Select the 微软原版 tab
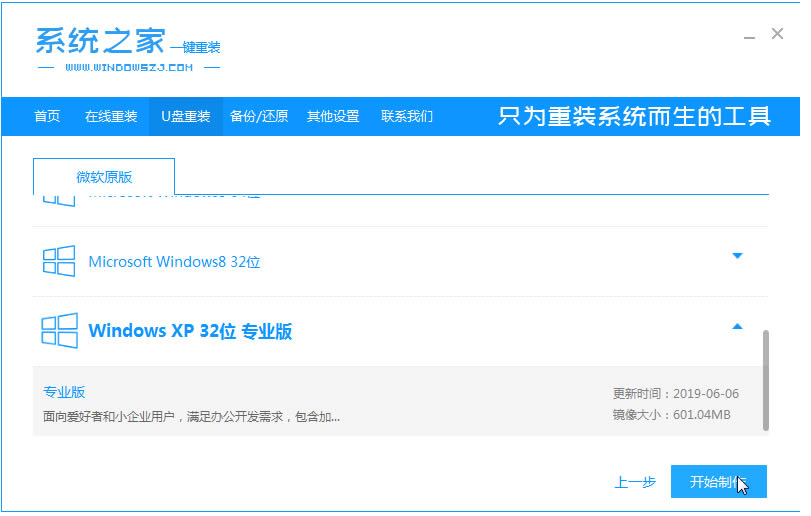Screen dimensions: 811x516 pos(104,177)
